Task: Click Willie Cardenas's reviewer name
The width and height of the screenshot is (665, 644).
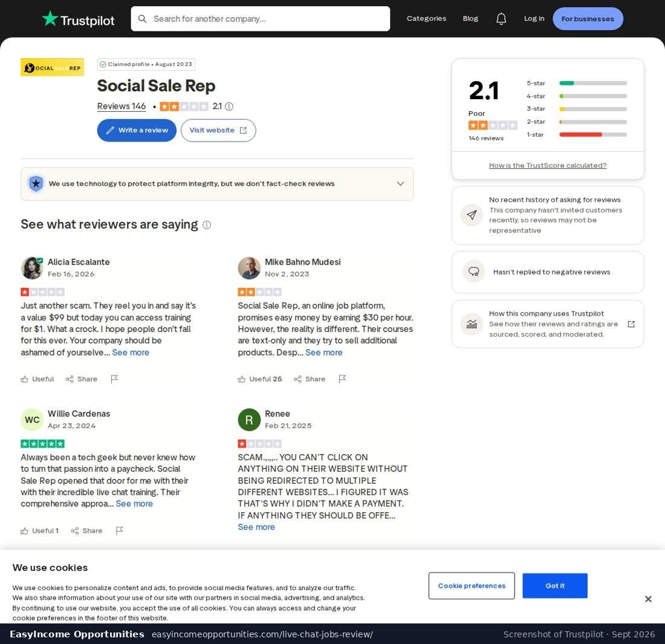Action: (79, 414)
